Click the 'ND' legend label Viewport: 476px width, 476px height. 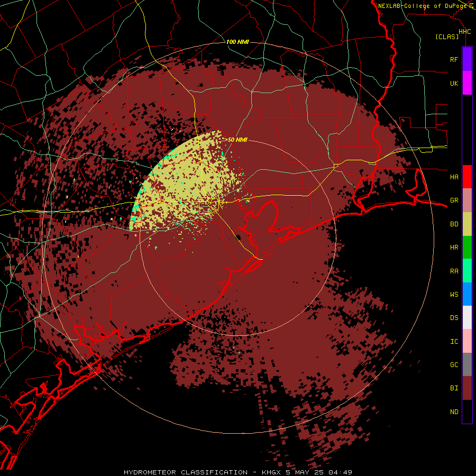point(454,412)
